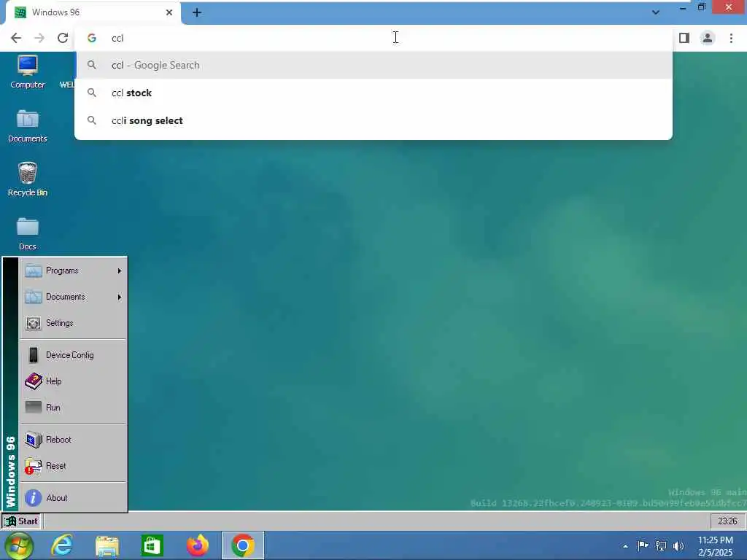Click the browser forward arrow
The height and width of the screenshot is (560, 747).
(39, 38)
